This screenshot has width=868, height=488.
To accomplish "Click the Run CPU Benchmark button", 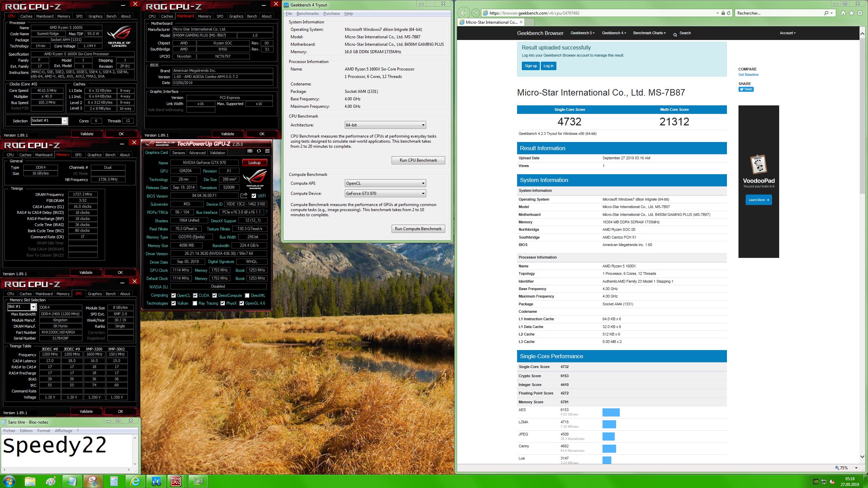I will (418, 160).
